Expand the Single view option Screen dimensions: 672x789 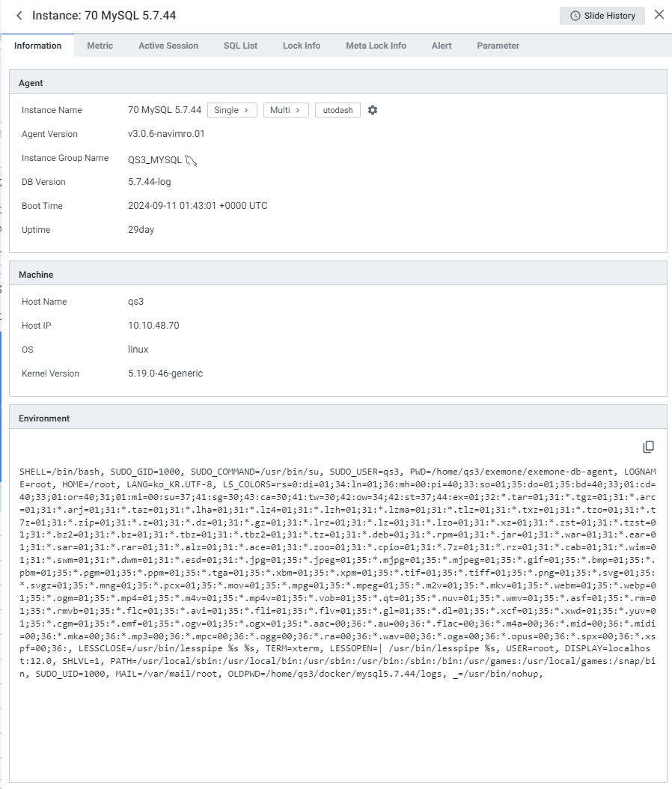(232, 110)
